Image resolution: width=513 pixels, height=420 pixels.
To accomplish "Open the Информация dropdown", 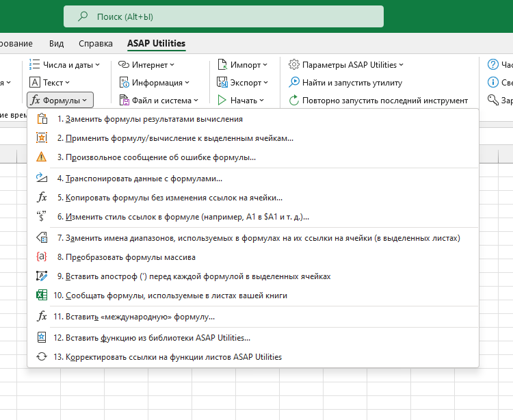I will tap(154, 83).
